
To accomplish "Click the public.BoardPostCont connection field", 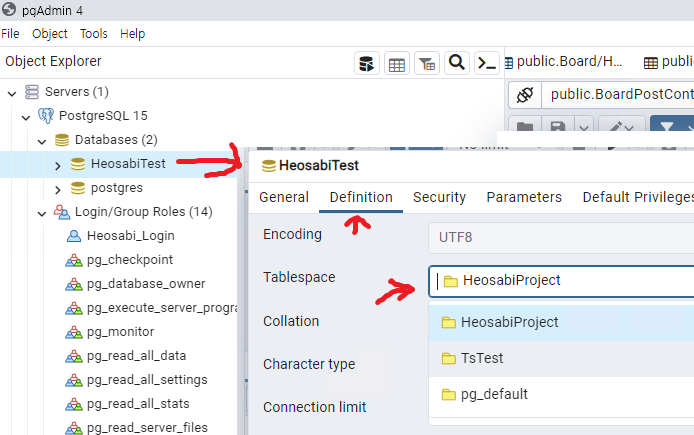I will click(618, 95).
